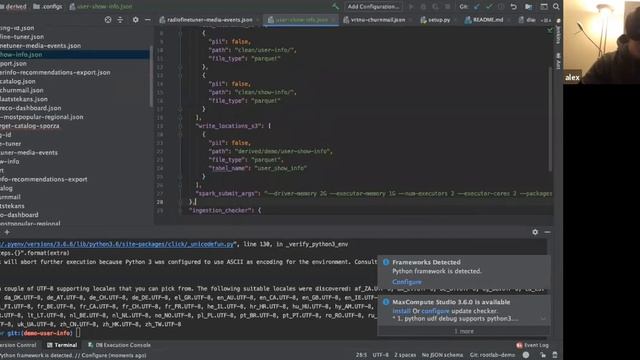This screenshot has width=640, height=360.
Task: Click the tabel_name key in editor
Action: [228, 168]
